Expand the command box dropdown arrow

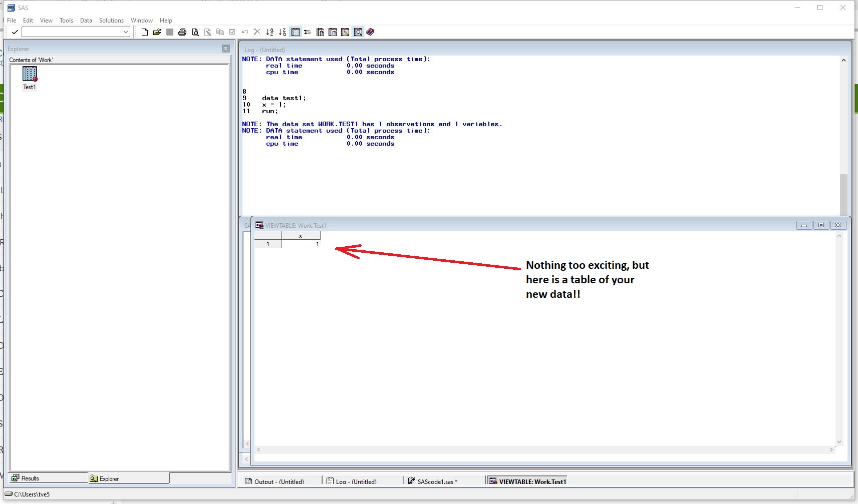[126, 32]
